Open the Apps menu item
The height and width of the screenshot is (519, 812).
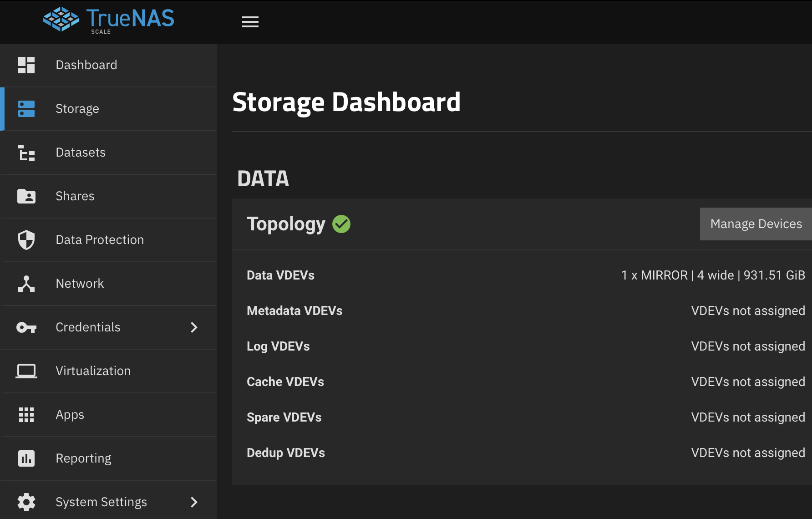pos(70,415)
